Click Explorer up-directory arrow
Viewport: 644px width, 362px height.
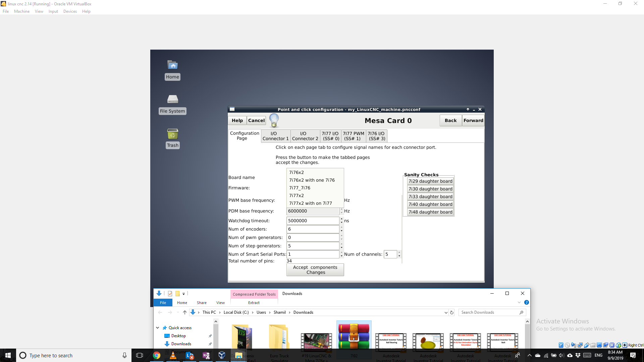(x=184, y=312)
